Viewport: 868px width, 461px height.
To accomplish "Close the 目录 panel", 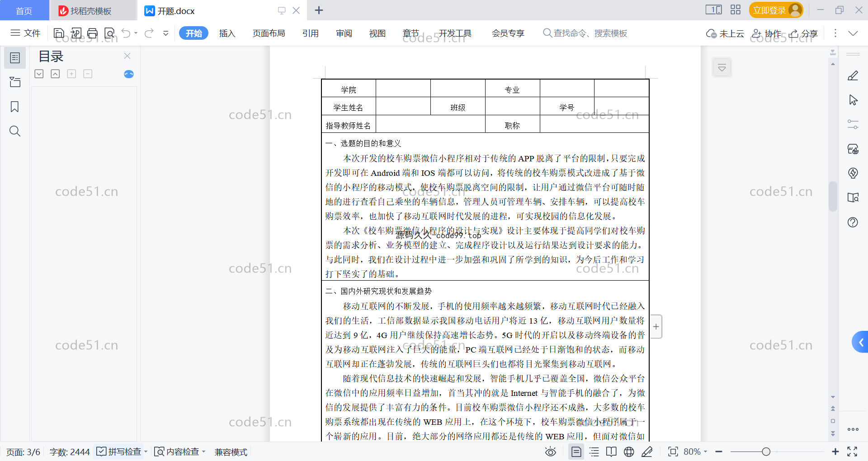I will pyautogui.click(x=127, y=56).
